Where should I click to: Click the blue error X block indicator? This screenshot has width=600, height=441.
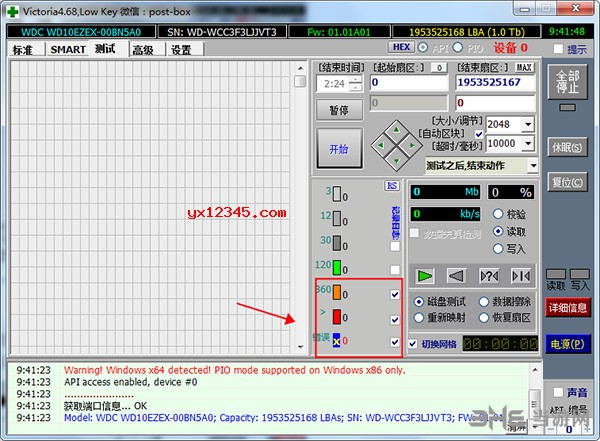pyautogui.click(x=336, y=340)
